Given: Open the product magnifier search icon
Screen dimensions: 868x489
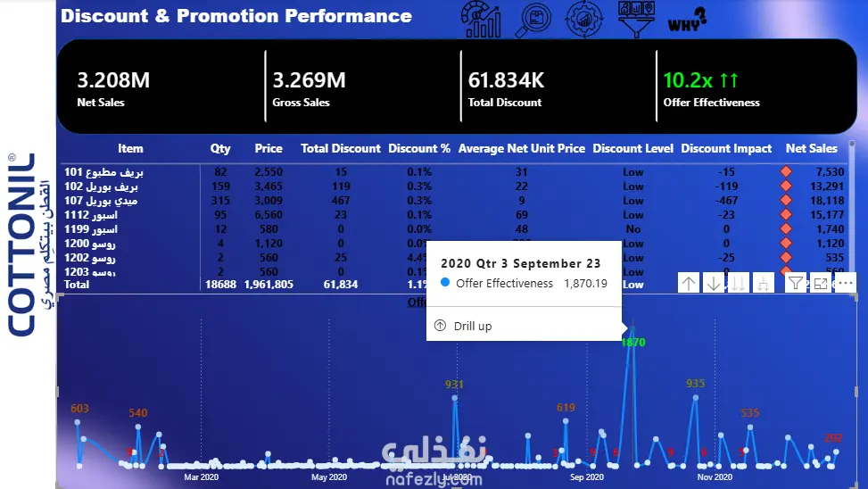Looking at the screenshot, I should pos(533,20).
